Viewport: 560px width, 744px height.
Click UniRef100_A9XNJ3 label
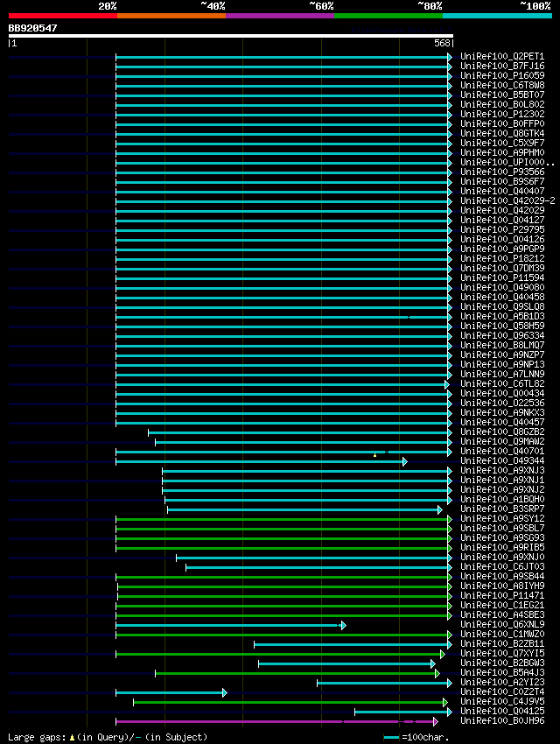(x=502, y=470)
